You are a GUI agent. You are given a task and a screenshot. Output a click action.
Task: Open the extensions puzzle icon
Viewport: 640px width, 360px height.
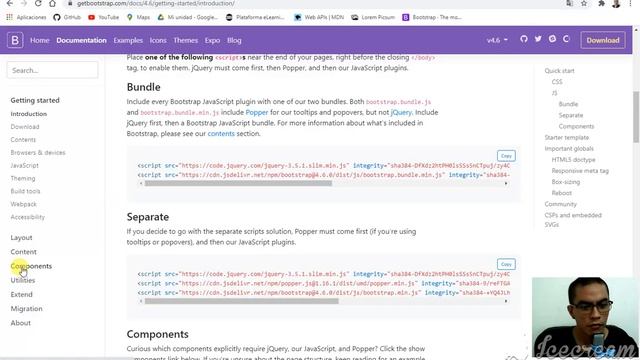tap(601, 3)
